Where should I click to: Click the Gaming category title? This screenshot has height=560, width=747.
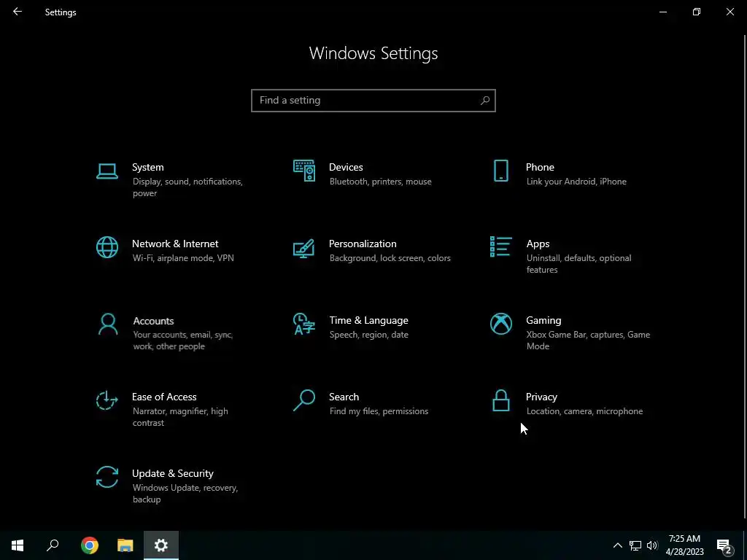click(543, 321)
